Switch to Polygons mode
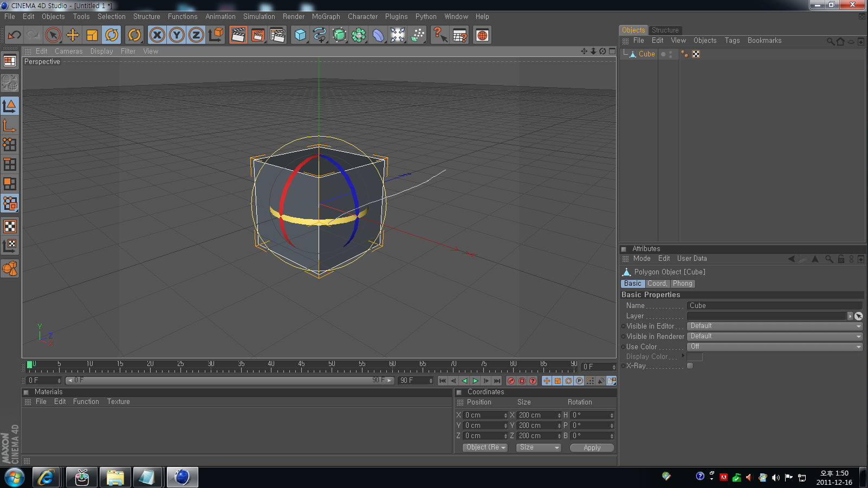The width and height of the screenshot is (868, 488). coord(10,184)
